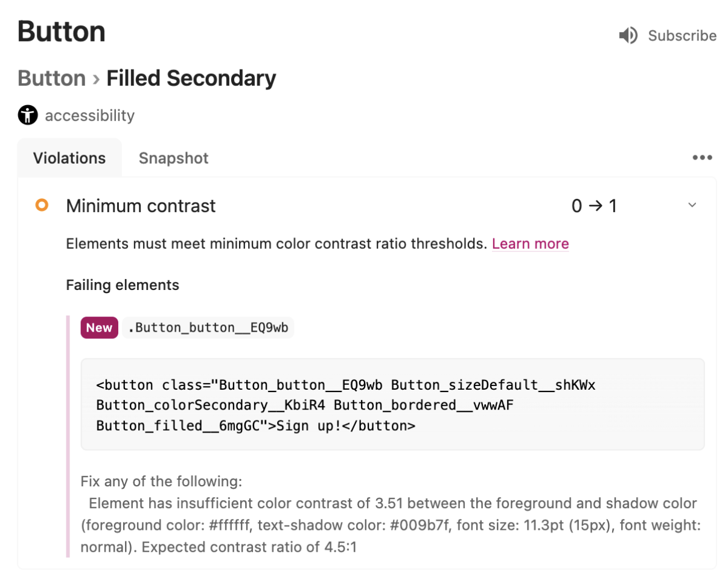This screenshot has width=728, height=580.
Task: Click the accessibility addon icon badge
Action: pos(27,115)
